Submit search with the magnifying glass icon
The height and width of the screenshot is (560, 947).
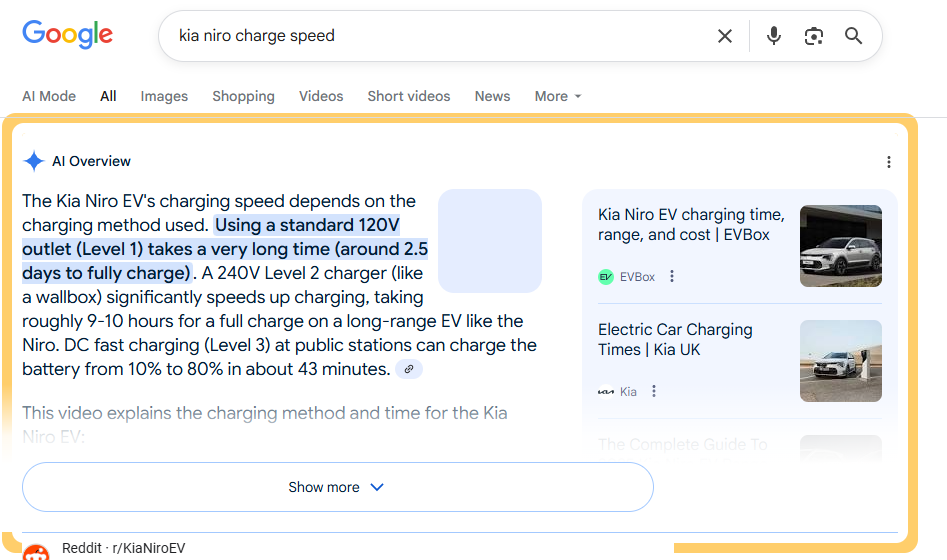click(x=853, y=36)
